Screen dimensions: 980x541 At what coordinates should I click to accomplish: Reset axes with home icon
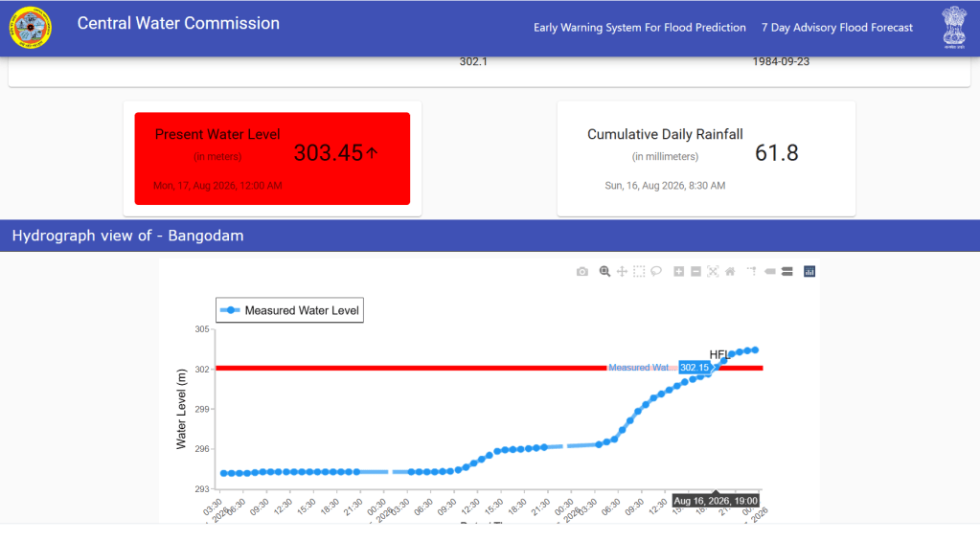point(730,271)
